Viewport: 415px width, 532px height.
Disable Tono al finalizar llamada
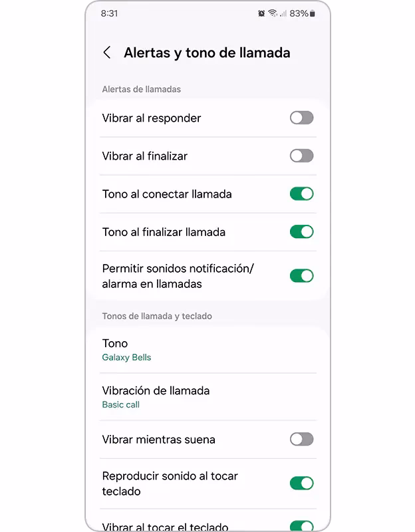tap(301, 231)
